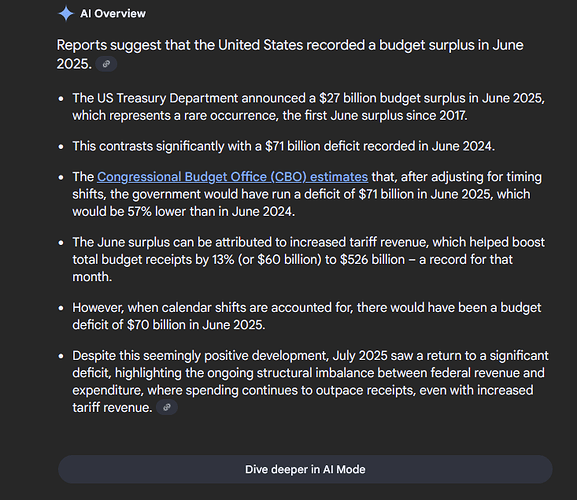
Task: Open the source link chip after "2025."
Action: (x=106, y=64)
